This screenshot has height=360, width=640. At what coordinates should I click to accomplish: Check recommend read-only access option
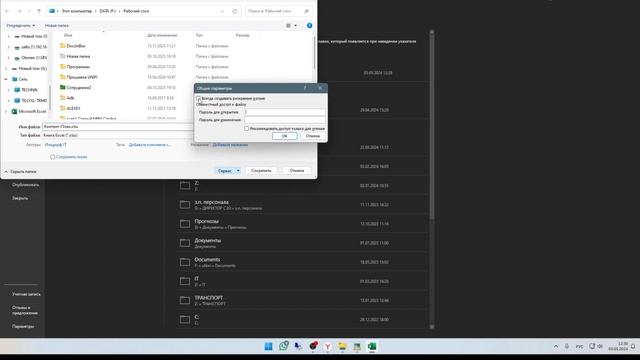(x=247, y=129)
